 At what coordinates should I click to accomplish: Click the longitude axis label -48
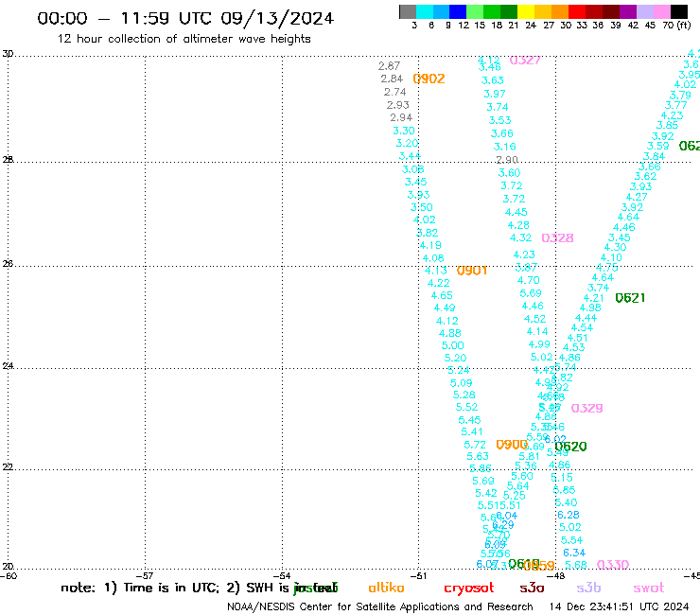coord(555,576)
